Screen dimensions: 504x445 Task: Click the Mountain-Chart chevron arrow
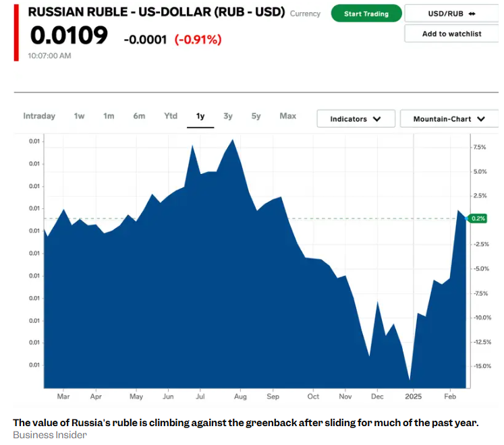click(481, 119)
